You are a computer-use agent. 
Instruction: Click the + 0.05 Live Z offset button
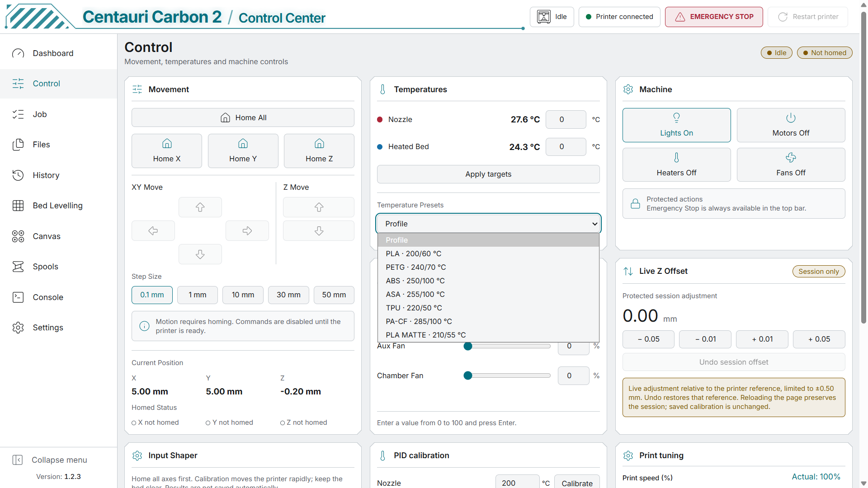click(x=819, y=339)
